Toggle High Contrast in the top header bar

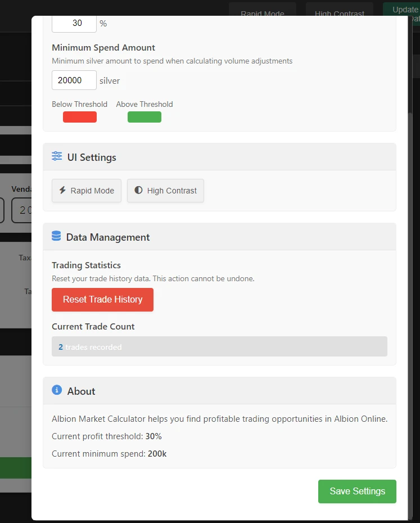point(338,11)
